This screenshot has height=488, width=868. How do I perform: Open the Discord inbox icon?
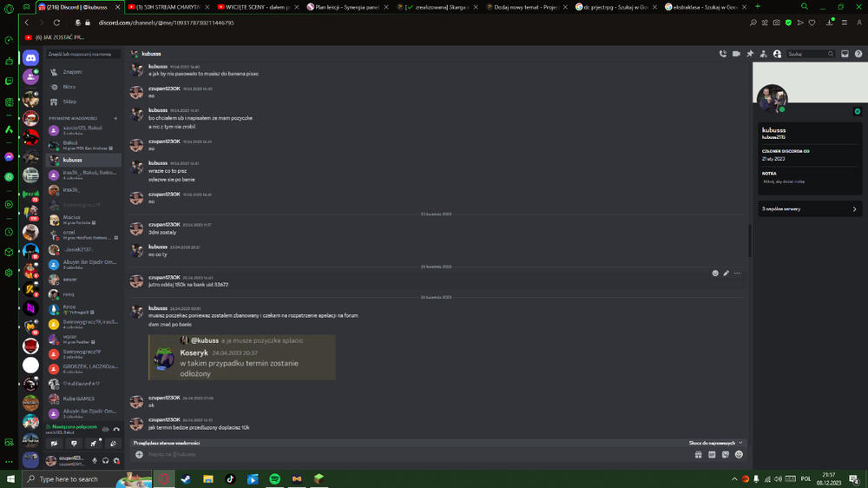[x=845, y=54]
